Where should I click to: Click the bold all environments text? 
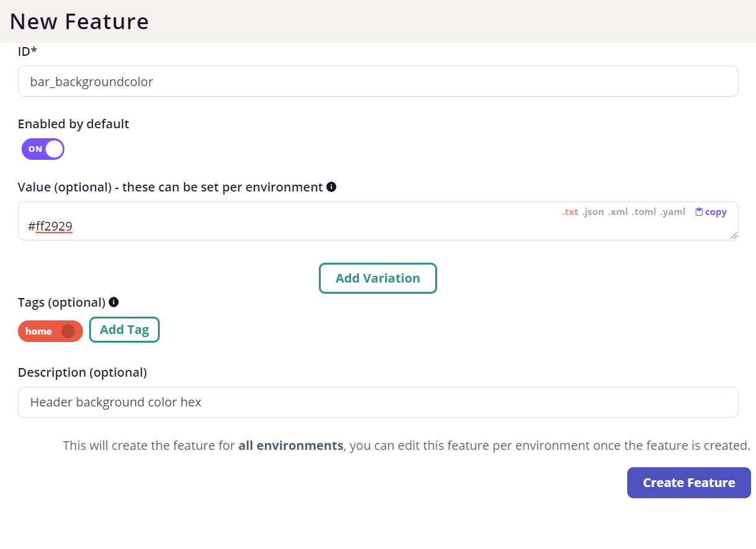click(291, 446)
